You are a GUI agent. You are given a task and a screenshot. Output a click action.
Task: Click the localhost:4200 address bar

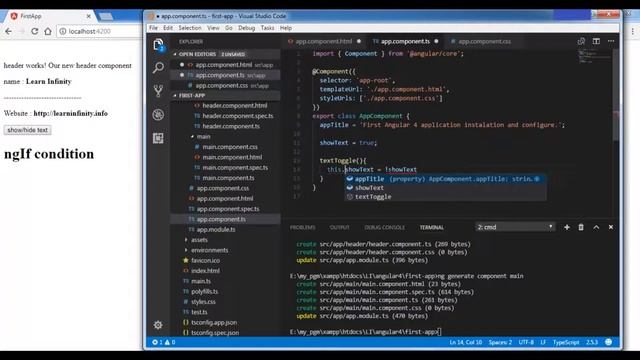[100, 31]
